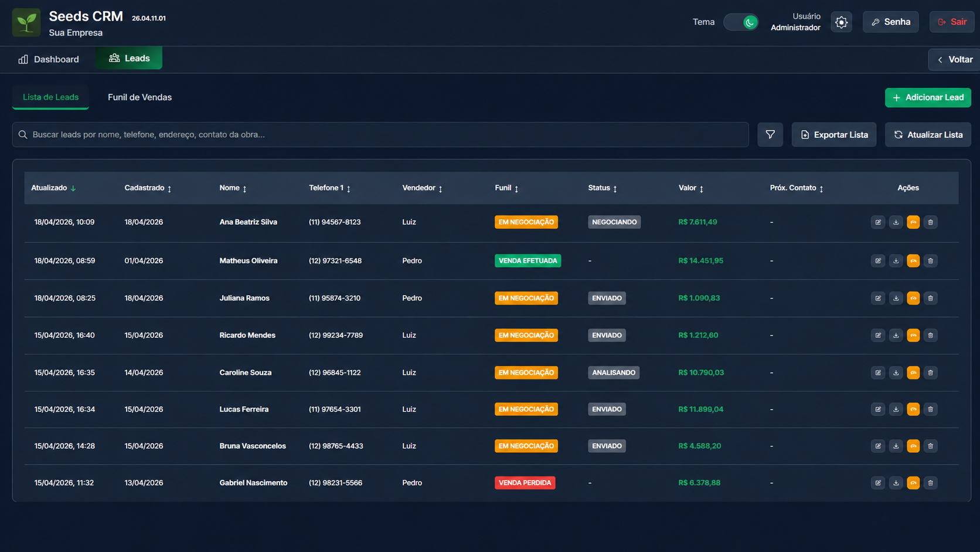Click the Senha button

pyautogui.click(x=890, y=22)
